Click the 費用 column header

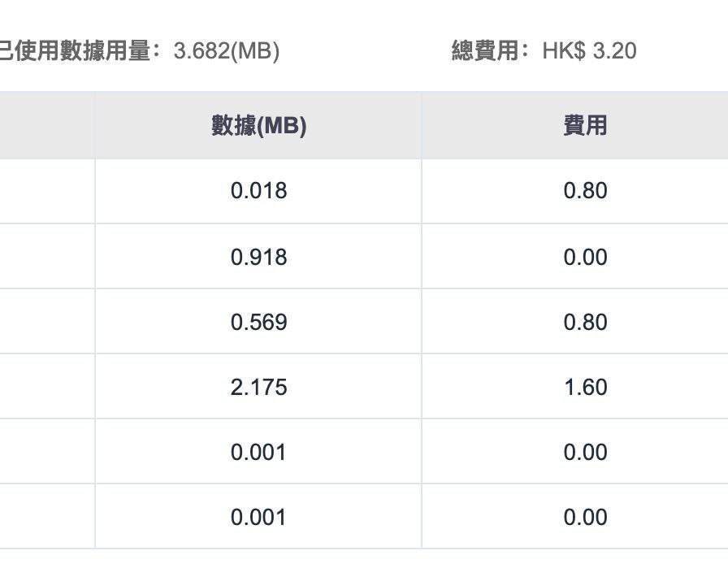click(x=585, y=125)
